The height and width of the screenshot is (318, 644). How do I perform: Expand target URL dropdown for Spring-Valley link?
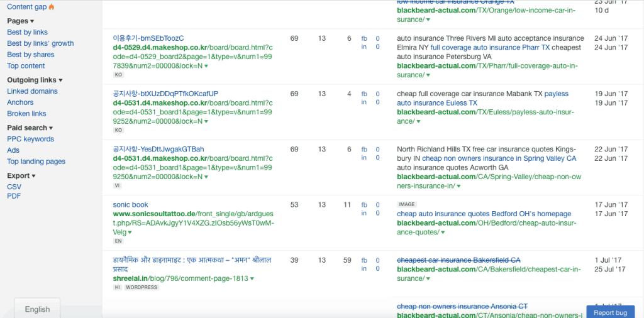tap(458, 186)
